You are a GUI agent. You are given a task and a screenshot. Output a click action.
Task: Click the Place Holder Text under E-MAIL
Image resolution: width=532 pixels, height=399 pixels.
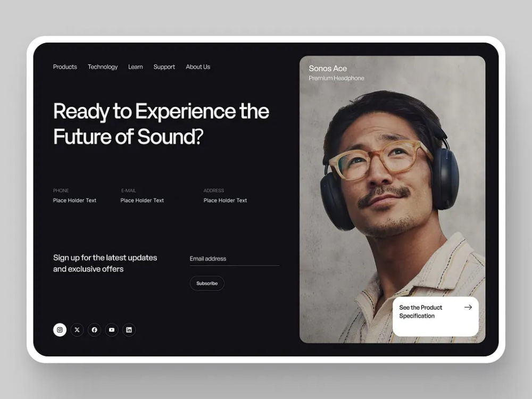pyautogui.click(x=142, y=201)
